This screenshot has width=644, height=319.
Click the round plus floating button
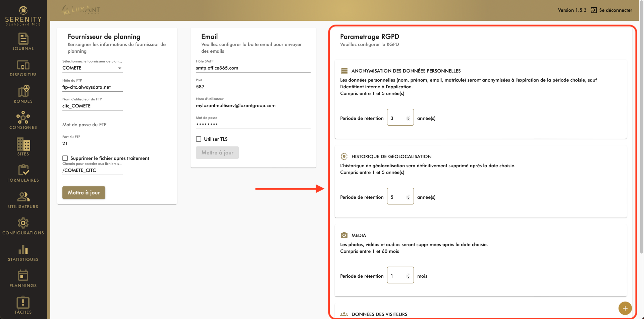pos(625,308)
